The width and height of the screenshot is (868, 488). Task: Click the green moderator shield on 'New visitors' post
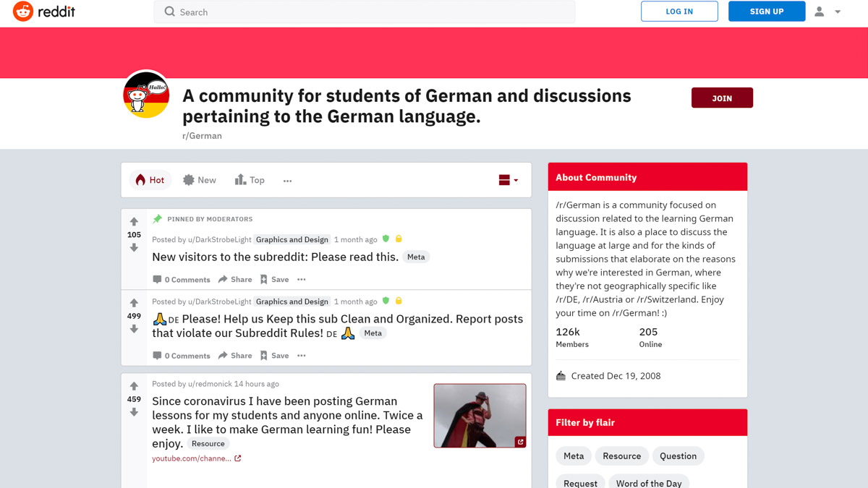coord(386,239)
